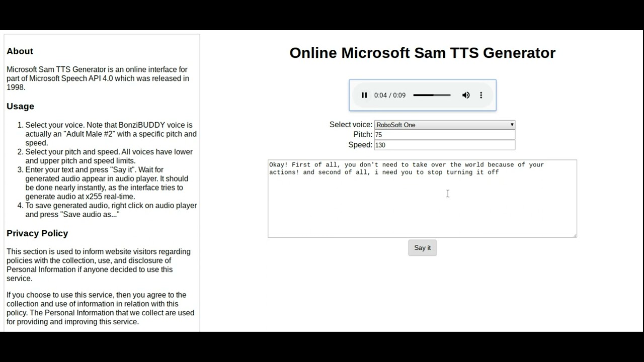Viewport: 644px width, 362px height.
Task: Click the Usage heading
Action: tap(20, 106)
